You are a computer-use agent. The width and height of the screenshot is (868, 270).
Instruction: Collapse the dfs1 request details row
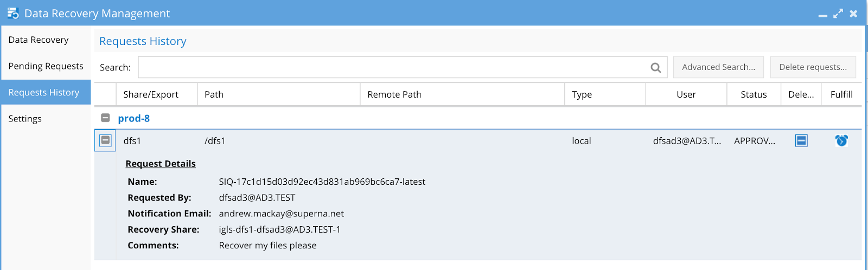[x=105, y=140]
